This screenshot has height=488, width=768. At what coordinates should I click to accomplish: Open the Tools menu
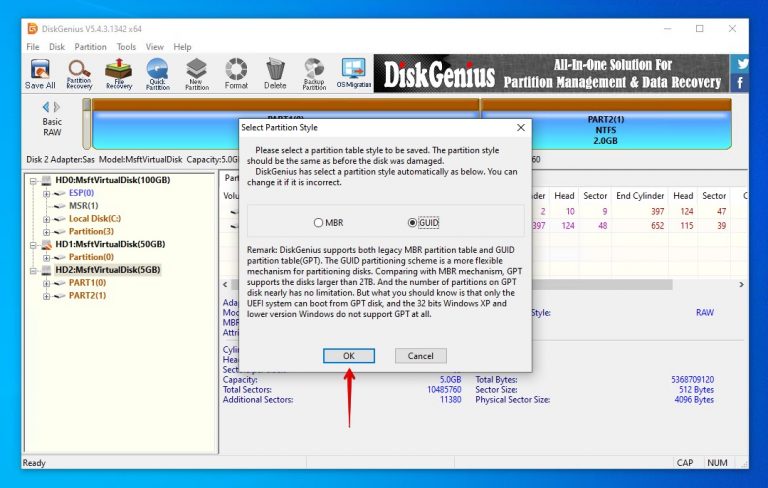[x=126, y=47]
